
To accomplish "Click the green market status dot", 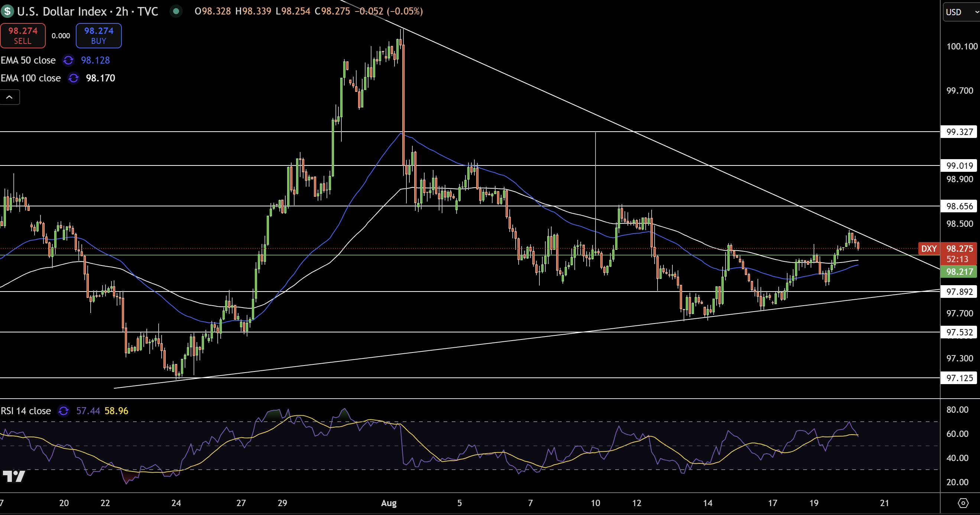I will pyautogui.click(x=176, y=12).
